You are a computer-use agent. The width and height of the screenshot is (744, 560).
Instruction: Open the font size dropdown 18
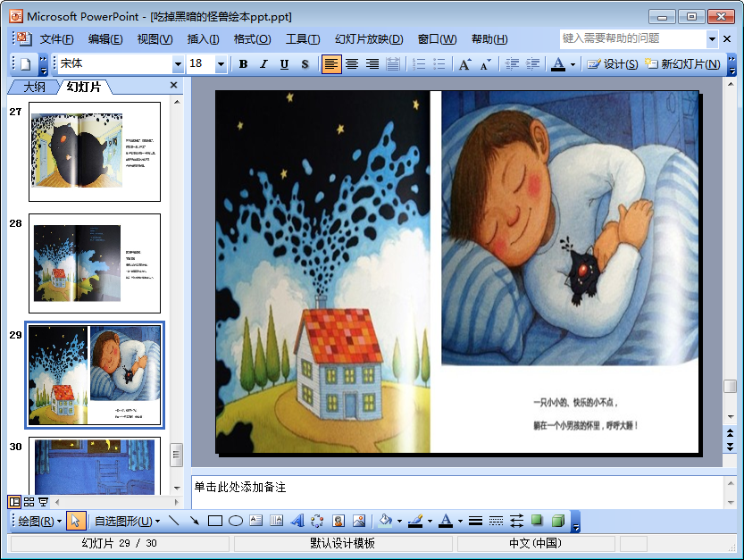(221, 64)
